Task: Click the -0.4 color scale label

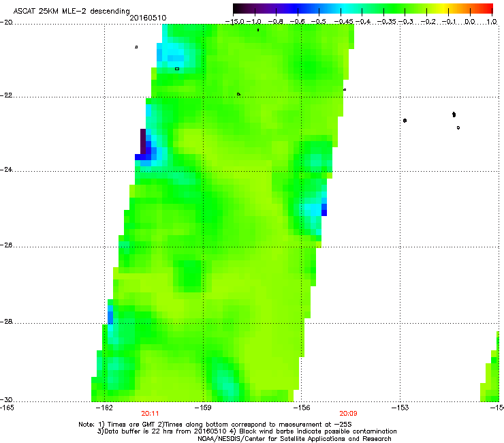Action: tap(363, 22)
